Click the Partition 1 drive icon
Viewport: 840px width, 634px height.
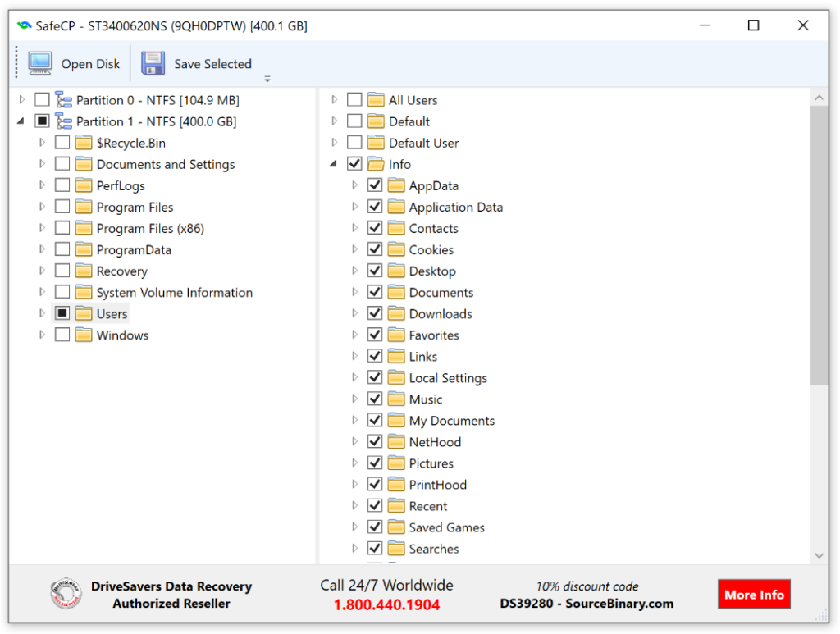pyautogui.click(x=64, y=121)
